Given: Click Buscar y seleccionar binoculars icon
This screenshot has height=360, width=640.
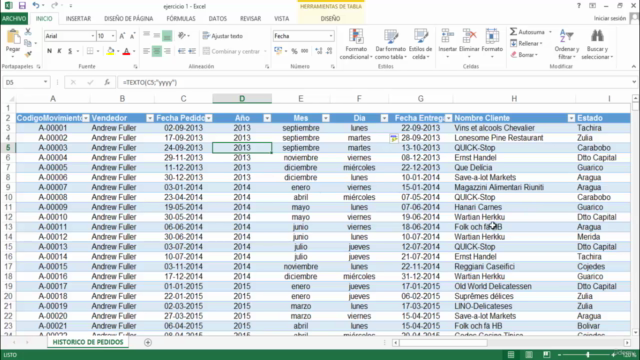Looking at the screenshot, I should (597, 37).
